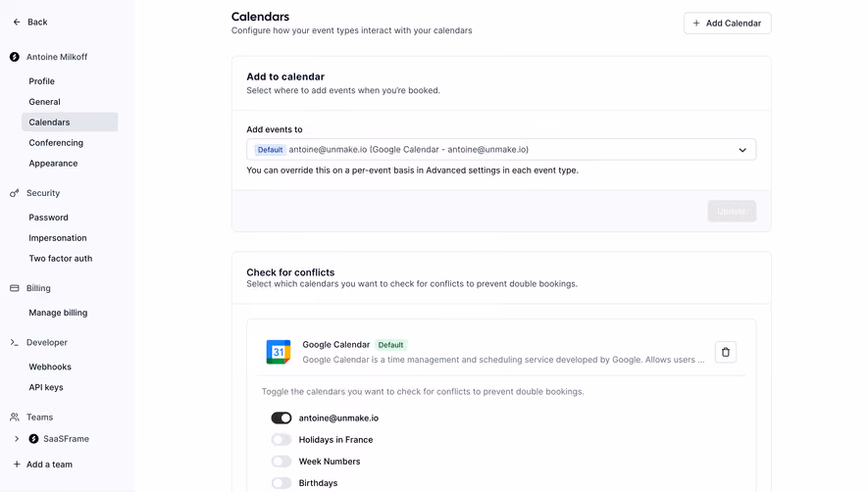Click the Default badge in dropdown
This screenshot has width=868, height=492.
[270, 150]
